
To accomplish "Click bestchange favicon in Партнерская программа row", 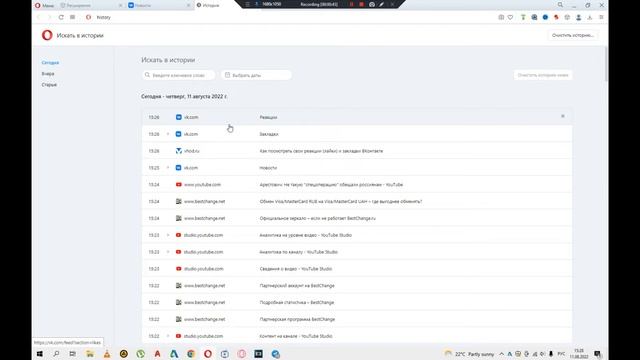I will 178,319.
